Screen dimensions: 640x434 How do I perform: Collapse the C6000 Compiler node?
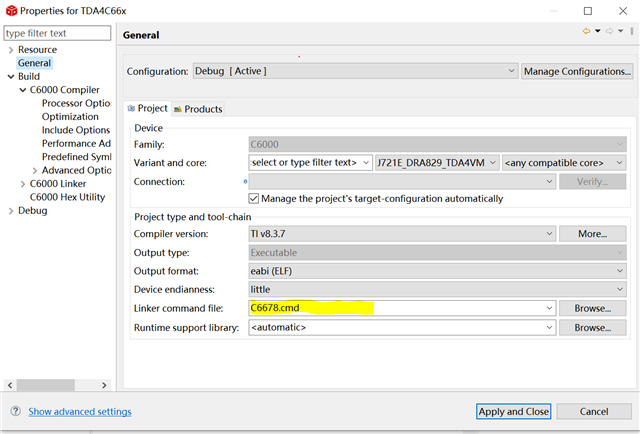point(23,90)
